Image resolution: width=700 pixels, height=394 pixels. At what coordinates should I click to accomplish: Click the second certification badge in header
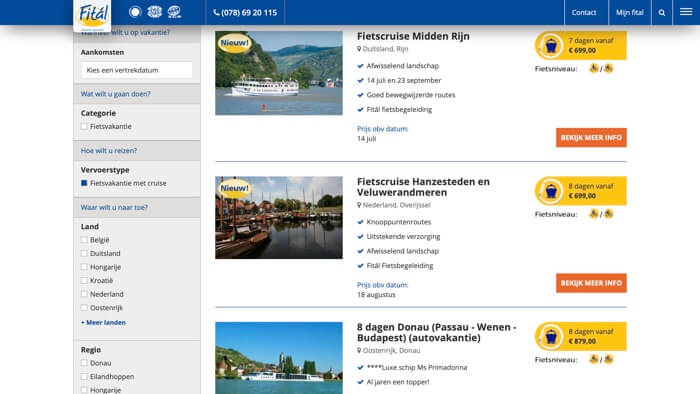click(154, 12)
